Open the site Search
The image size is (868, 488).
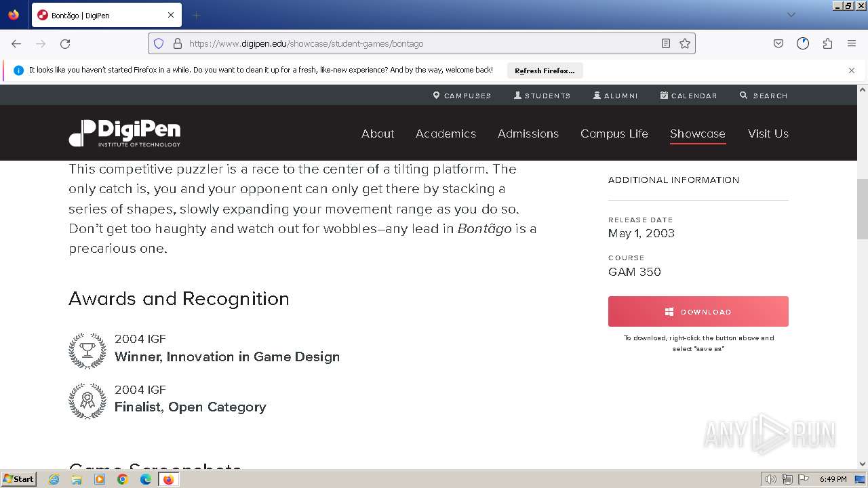pyautogui.click(x=764, y=96)
